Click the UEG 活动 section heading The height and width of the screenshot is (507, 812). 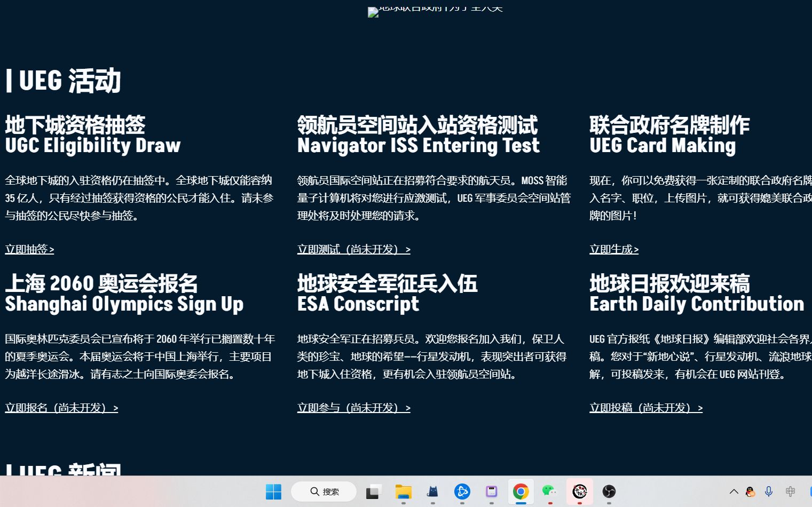coord(63,81)
